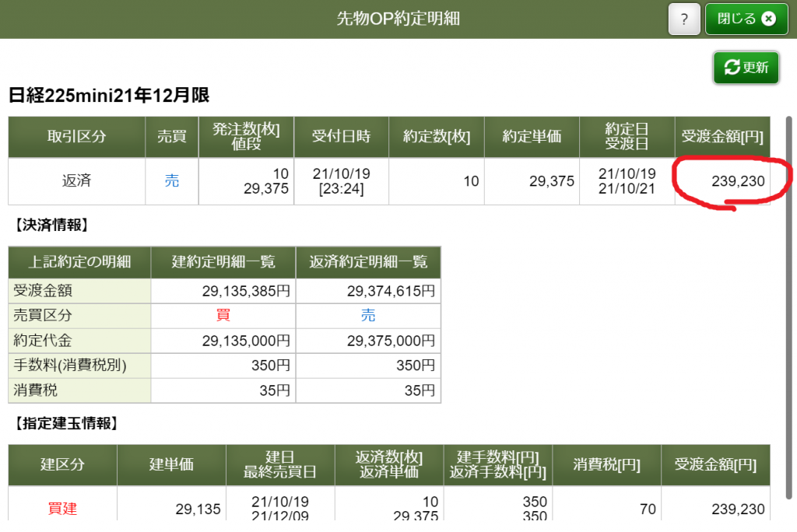
Task: Select the 返済数[枚] 返済単価 column header
Action: (389, 465)
